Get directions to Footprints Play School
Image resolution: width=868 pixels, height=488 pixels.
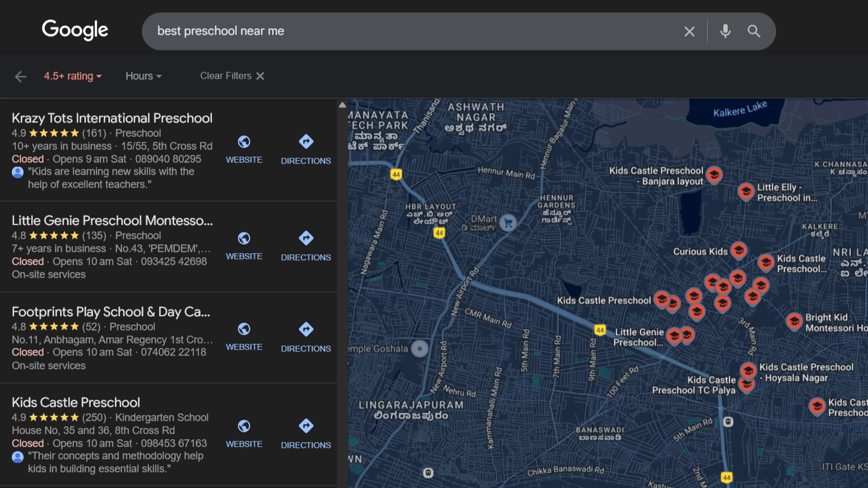[x=306, y=336]
